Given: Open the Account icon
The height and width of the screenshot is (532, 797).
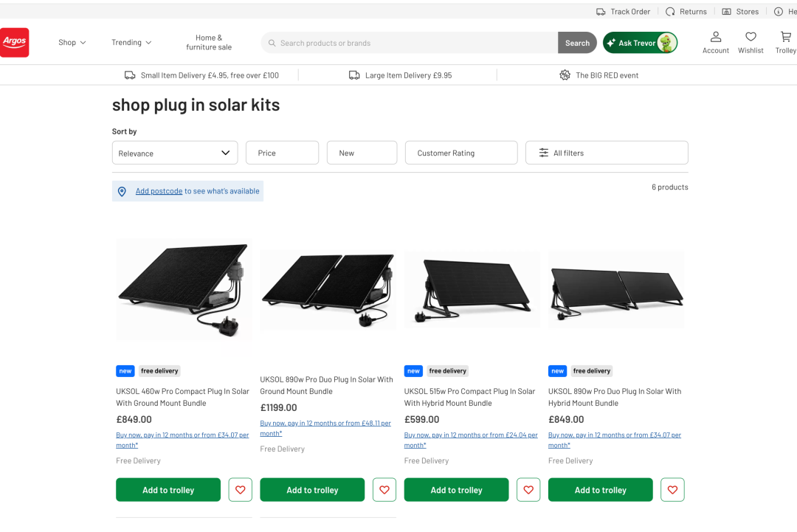Looking at the screenshot, I should [x=716, y=37].
